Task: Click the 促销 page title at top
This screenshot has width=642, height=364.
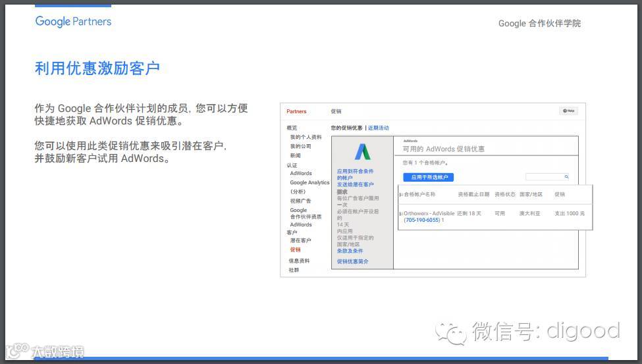Action: 336,111
